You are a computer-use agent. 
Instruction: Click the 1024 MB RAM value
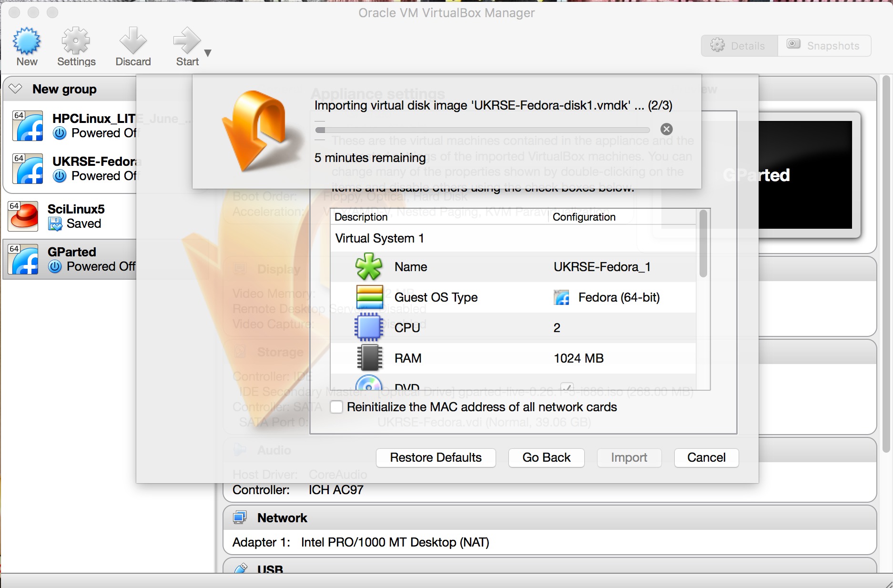[x=578, y=358]
